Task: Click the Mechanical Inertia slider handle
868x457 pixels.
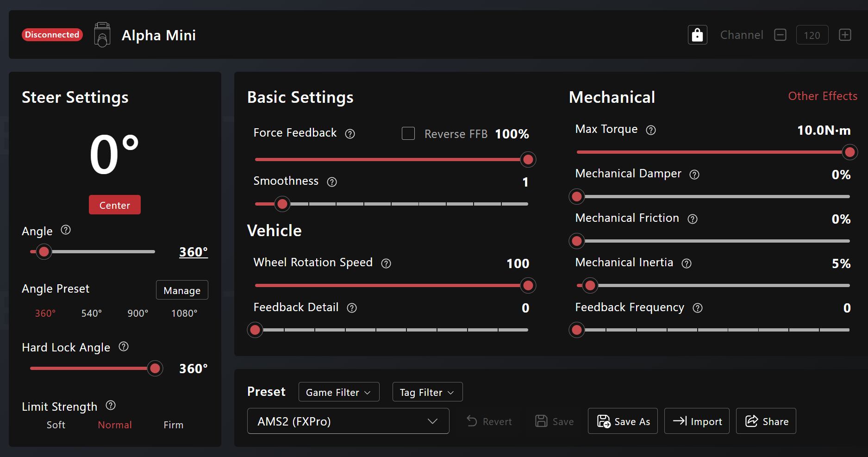Action: pos(590,286)
